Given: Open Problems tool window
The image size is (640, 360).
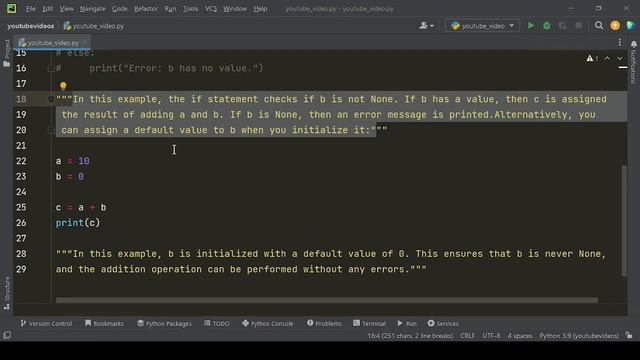Looking at the screenshot, I should point(324,323).
